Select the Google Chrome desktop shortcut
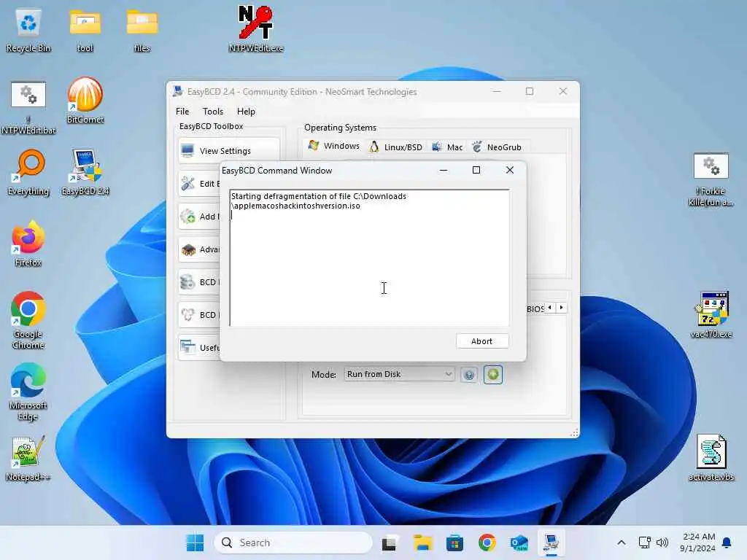 tap(28, 320)
